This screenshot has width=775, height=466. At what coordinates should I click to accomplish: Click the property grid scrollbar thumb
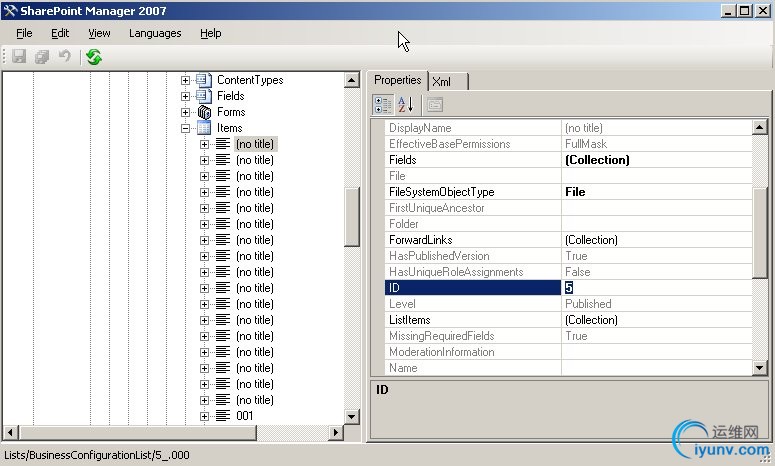click(760, 233)
